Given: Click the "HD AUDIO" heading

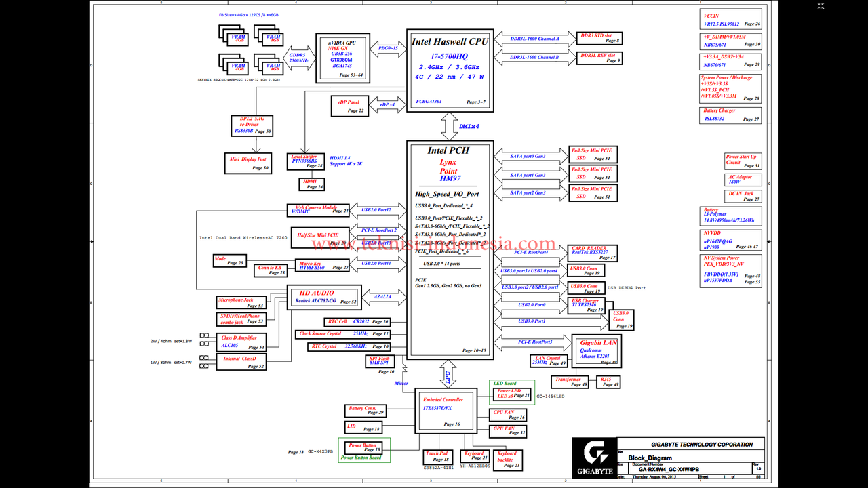Looking at the screenshot, I should click(317, 293).
